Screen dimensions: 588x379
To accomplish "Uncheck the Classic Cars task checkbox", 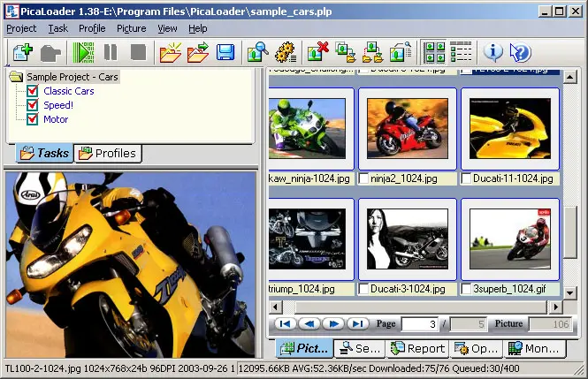I will pyautogui.click(x=34, y=92).
